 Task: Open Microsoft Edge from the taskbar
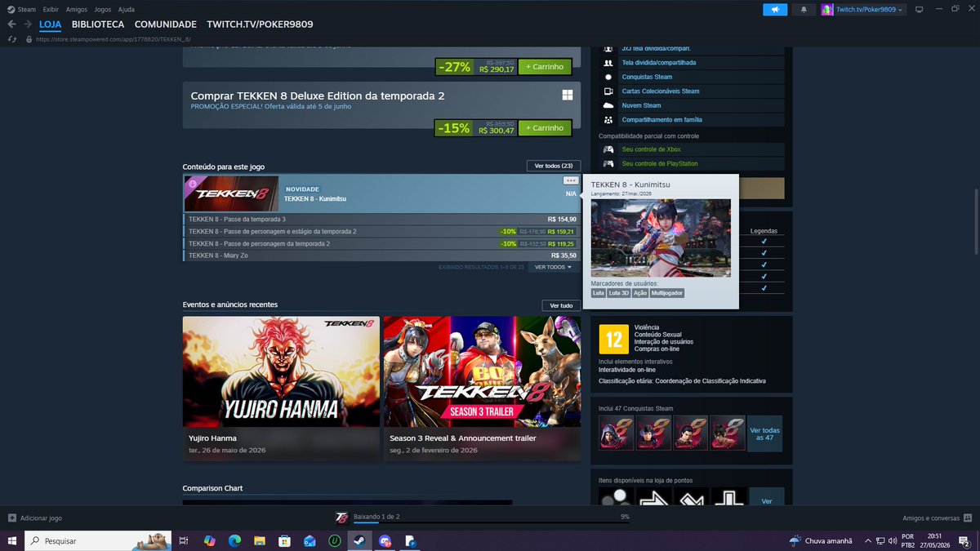coord(234,540)
